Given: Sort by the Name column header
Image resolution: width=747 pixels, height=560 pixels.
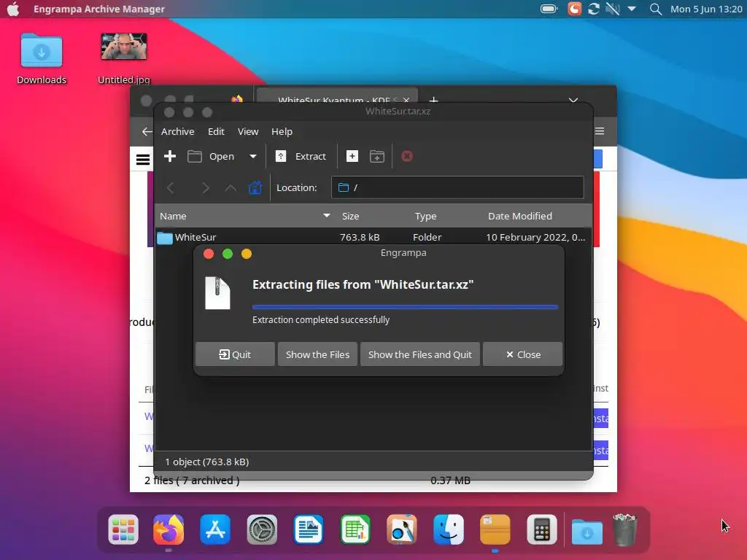Looking at the screenshot, I should click(245, 216).
